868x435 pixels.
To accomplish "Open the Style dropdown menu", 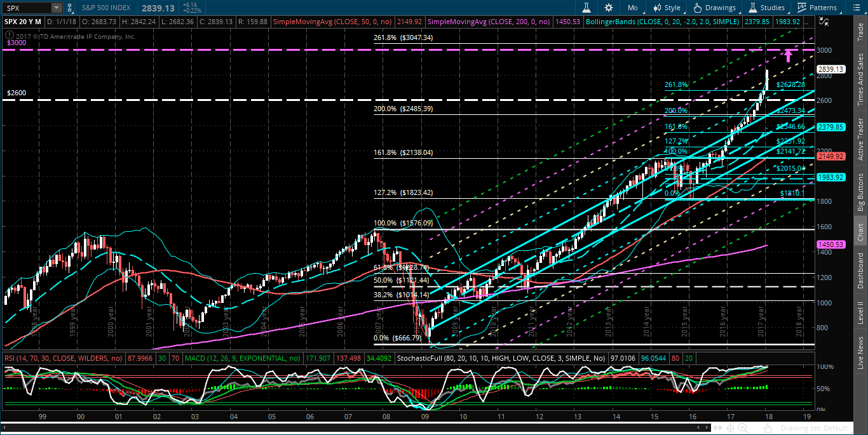I will point(667,8).
